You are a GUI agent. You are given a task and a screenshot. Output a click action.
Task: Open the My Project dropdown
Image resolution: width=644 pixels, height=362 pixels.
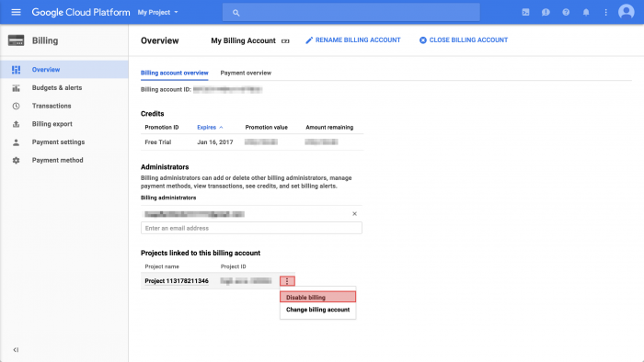click(158, 12)
